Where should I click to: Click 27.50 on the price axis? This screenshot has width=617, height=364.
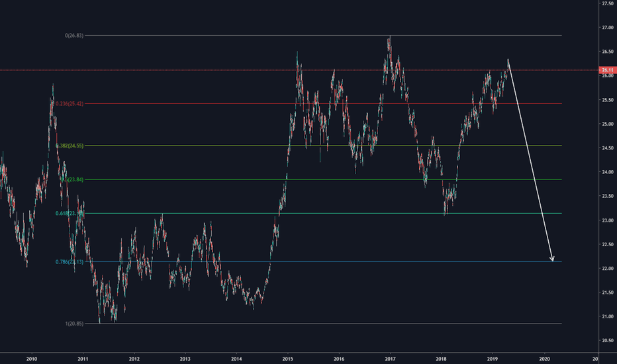[608, 3]
